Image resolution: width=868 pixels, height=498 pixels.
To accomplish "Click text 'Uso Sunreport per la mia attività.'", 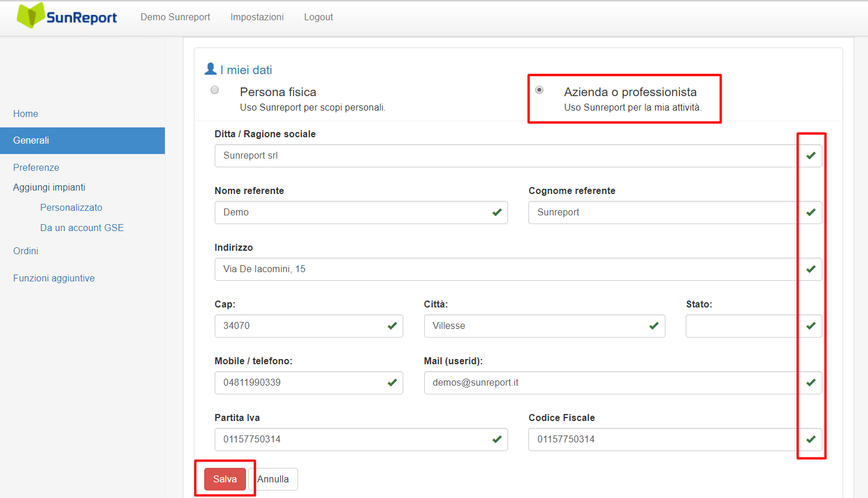I will coord(633,107).
